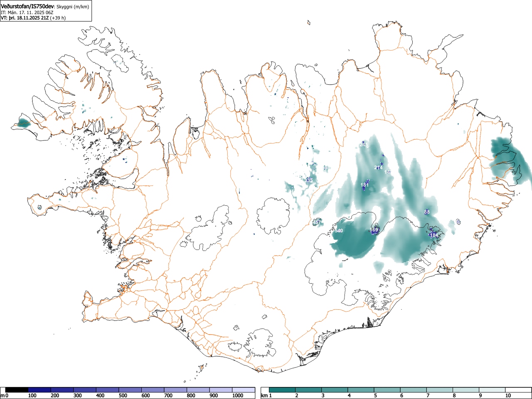This screenshot has height=399, width=532.
Task: Click the 'm' unit label on legend
Action: [2, 396]
